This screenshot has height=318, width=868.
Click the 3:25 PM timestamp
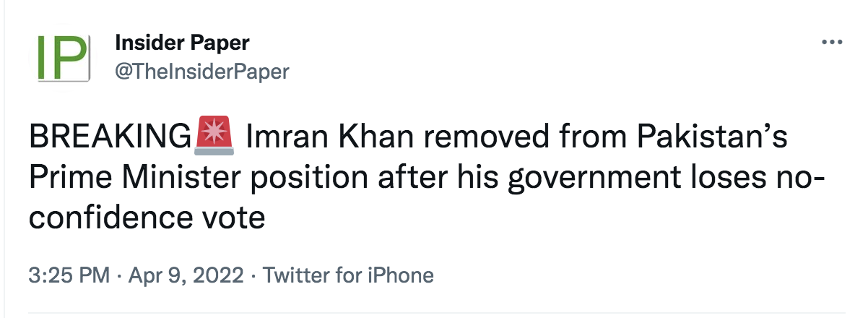pyautogui.click(x=69, y=275)
